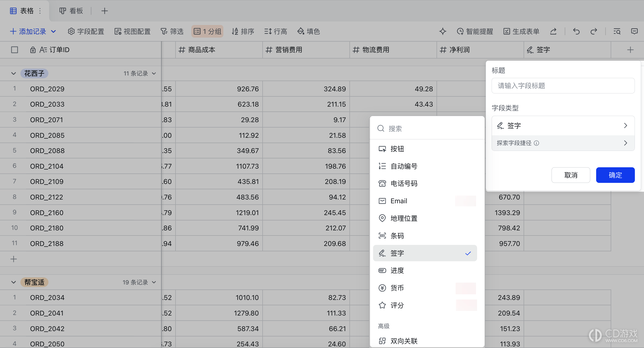Click the 搜索 field type search box
The image size is (644, 348).
point(427,128)
